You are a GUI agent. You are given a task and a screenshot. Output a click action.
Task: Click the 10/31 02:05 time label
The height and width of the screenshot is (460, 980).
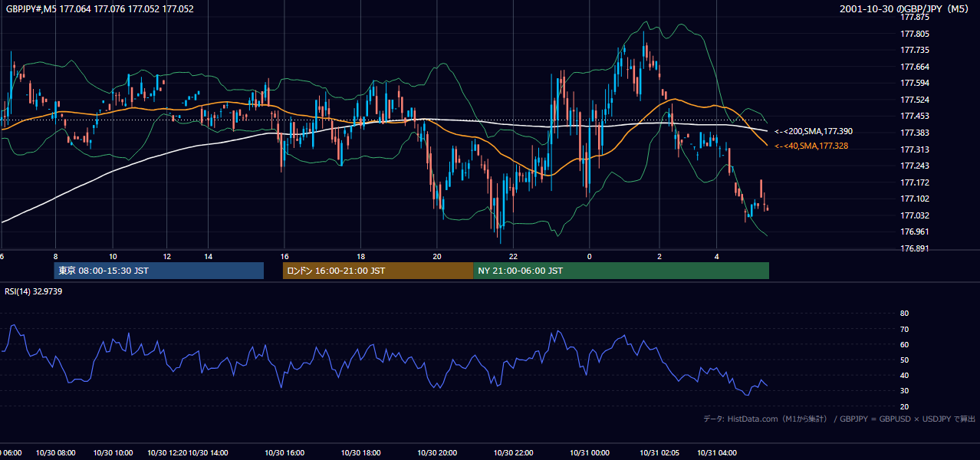pos(659,453)
